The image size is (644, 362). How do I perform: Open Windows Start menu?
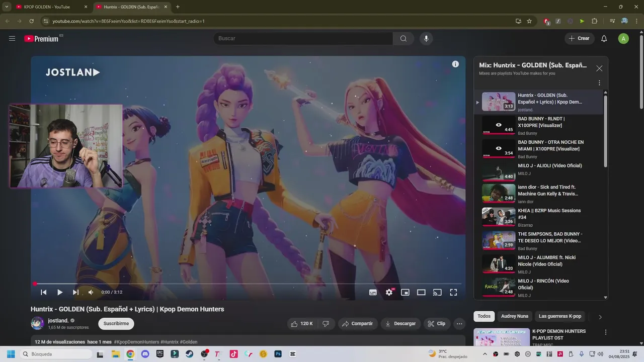11,354
